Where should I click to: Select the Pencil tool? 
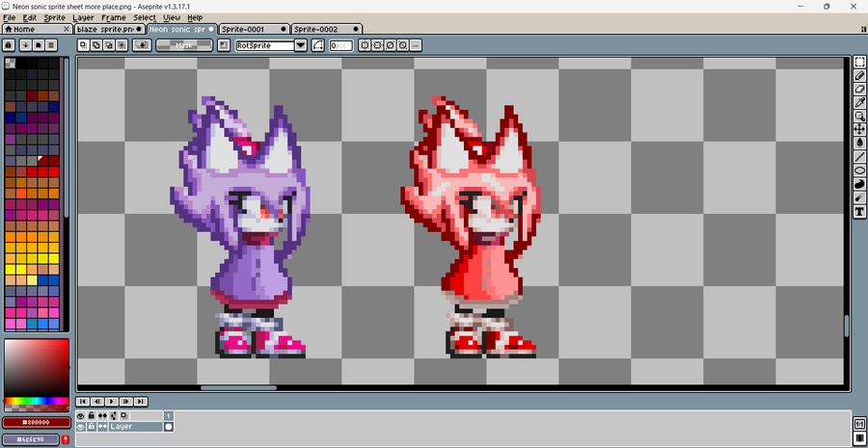pos(859,75)
